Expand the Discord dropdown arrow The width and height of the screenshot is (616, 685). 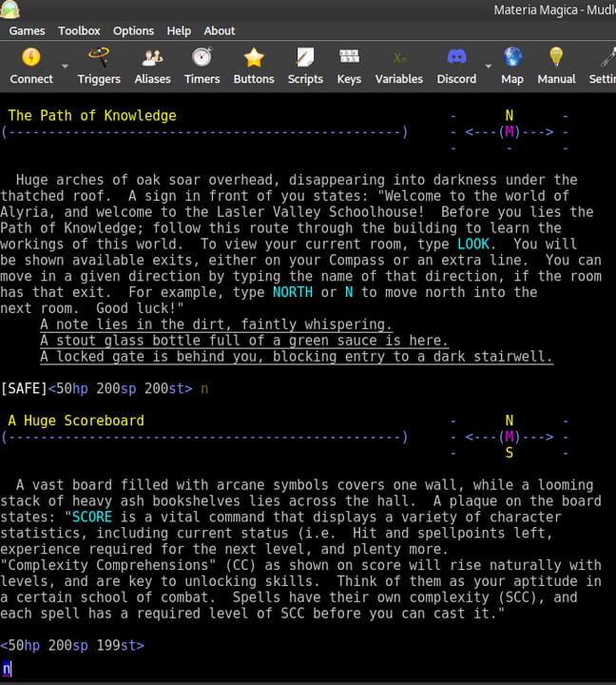click(x=488, y=66)
